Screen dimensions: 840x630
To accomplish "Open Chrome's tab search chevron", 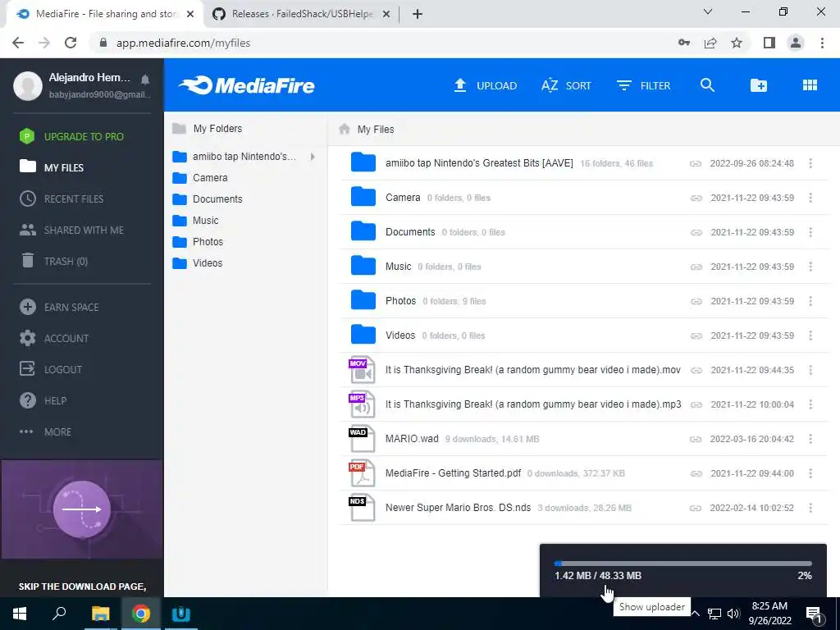I will 708,11.
